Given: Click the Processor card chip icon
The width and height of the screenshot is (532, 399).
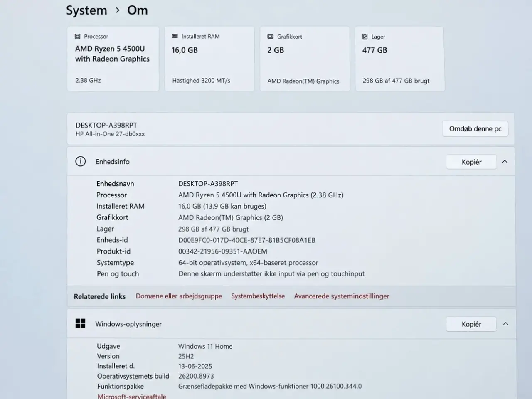Looking at the screenshot, I should click(77, 37).
